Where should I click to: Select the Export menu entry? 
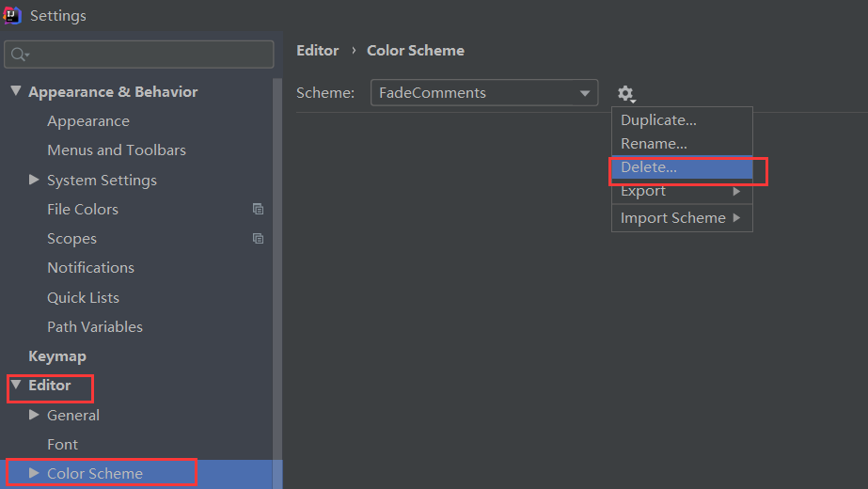pyautogui.click(x=682, y=191)
